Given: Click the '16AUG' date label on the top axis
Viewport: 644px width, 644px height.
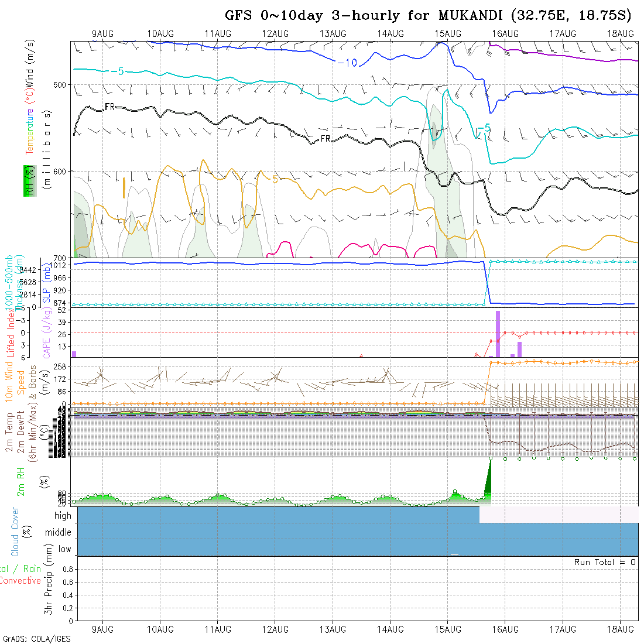Looking at the screenshot, I should [506, 34].
